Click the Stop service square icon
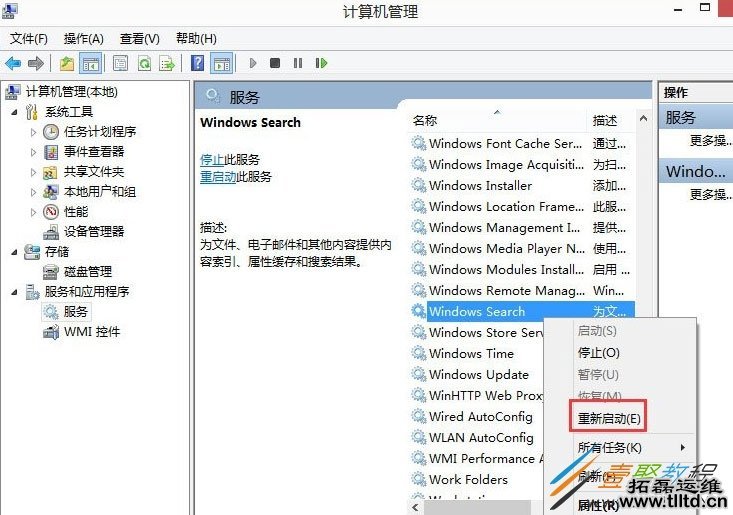The width and height of the screenshot is (733, 515). (x=275, y=63)
